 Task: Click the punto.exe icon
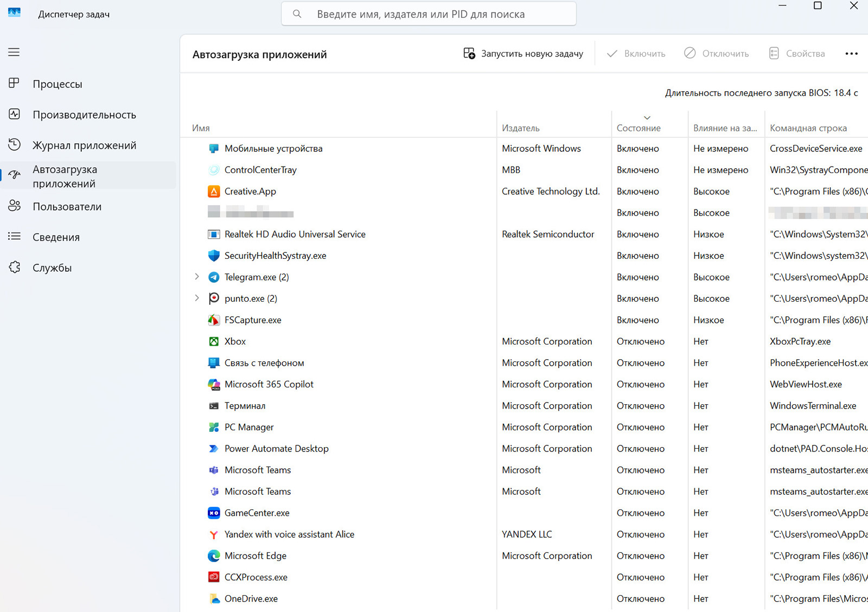coord(214,298)
